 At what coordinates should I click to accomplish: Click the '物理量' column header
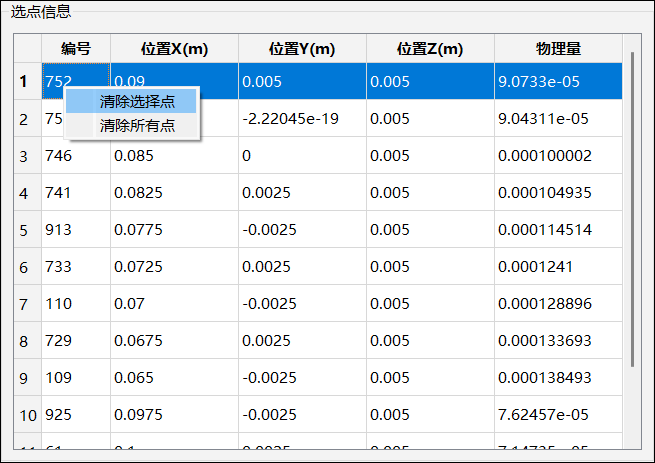coord(558,49)
